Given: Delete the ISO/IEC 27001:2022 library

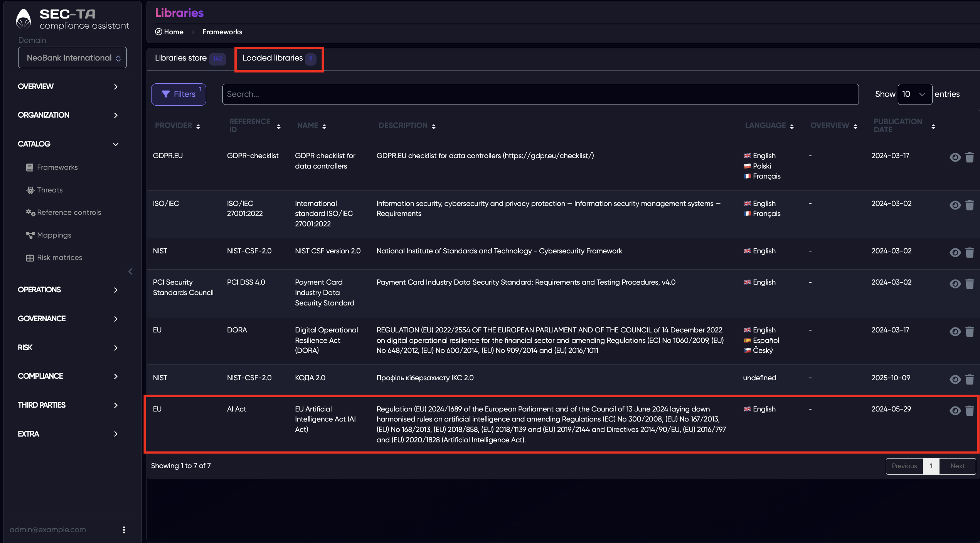Looking at the screenshot, I should [x=970, y=205].
